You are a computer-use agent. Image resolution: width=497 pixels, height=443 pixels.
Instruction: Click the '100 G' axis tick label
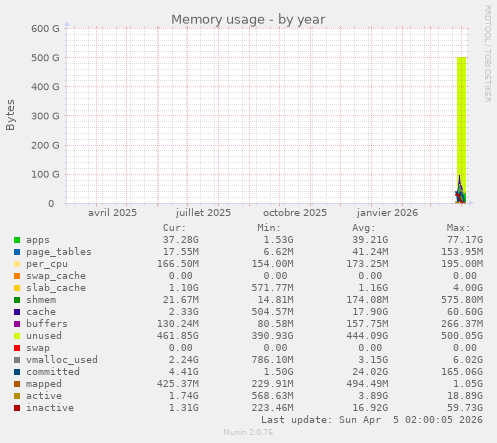(45, 174)
